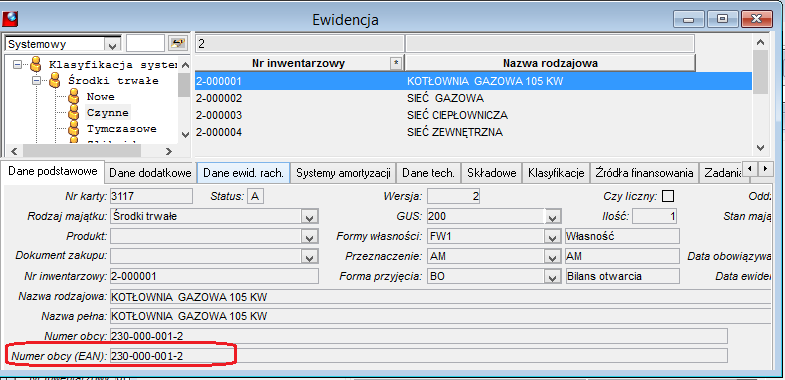
Task: Click the filter field containing 2
Action: (x=299, y=44)
